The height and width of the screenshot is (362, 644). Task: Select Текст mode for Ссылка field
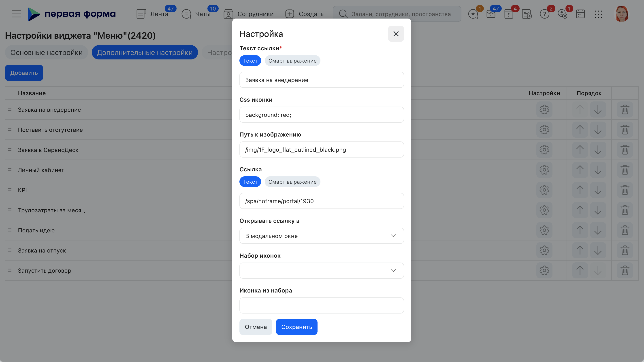(250, 182)
